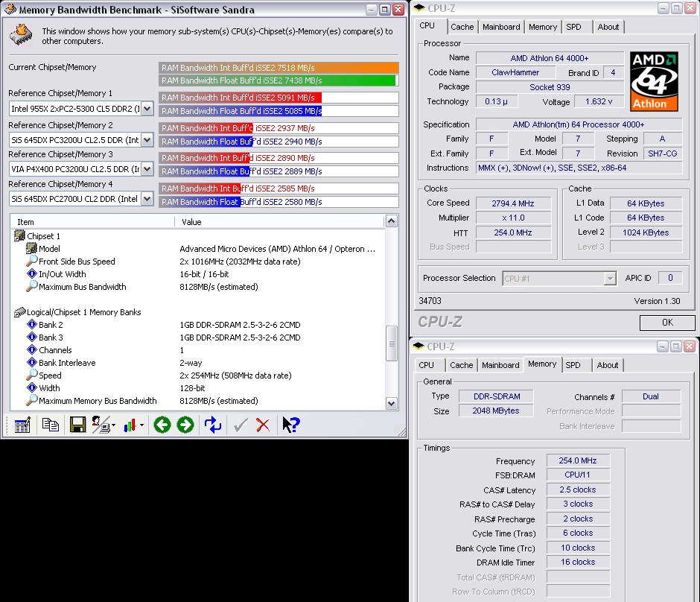Click the Frequency 254.0 MHz value in Timings
The width and height of the screenshot is (700, 602).
click(578, 460)
